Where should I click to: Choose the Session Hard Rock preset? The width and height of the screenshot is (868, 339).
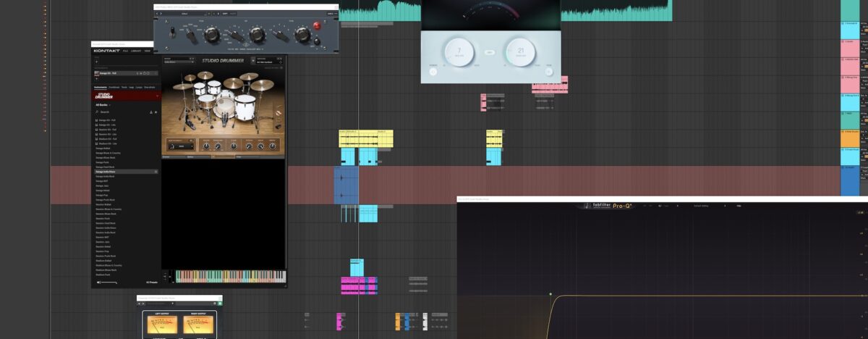coord(107,223)
